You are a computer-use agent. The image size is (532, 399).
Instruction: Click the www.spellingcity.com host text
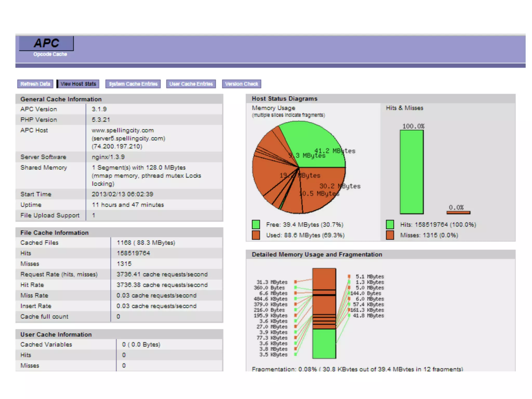[123, 130]
